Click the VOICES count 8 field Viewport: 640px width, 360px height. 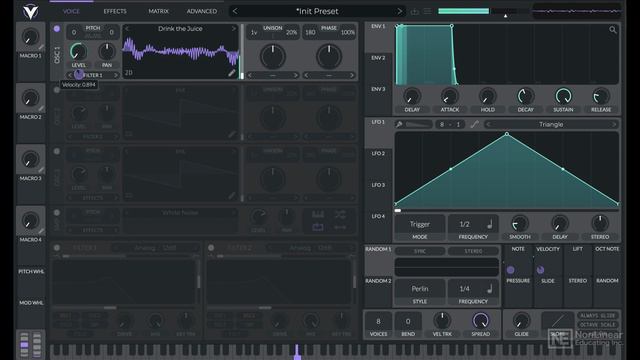pos(378,322)
